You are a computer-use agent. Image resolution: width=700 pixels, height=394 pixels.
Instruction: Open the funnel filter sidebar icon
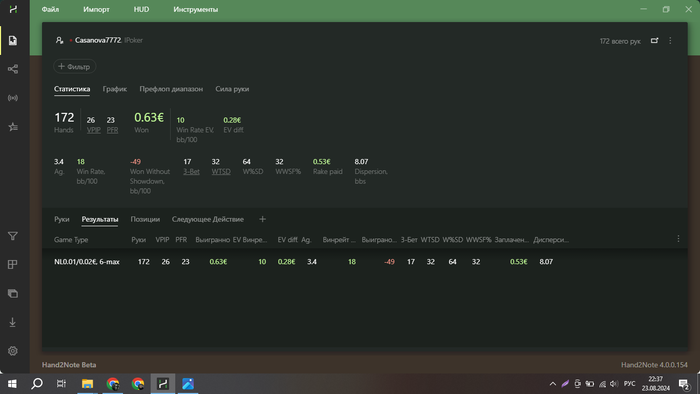13,236
